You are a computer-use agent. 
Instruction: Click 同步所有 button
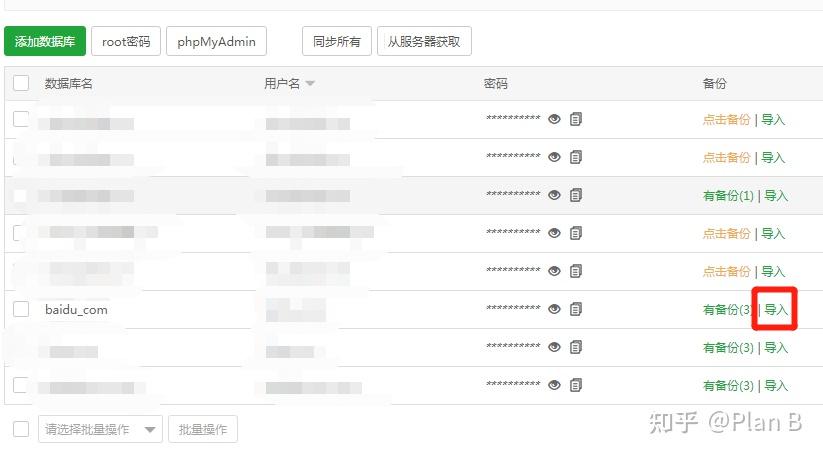[337, 41]
